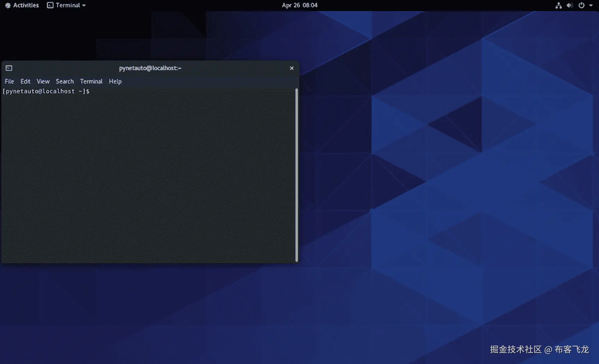Screen dimensions: 599x364
Task: Open the clock and calendar panel
Action: [300, 5]
